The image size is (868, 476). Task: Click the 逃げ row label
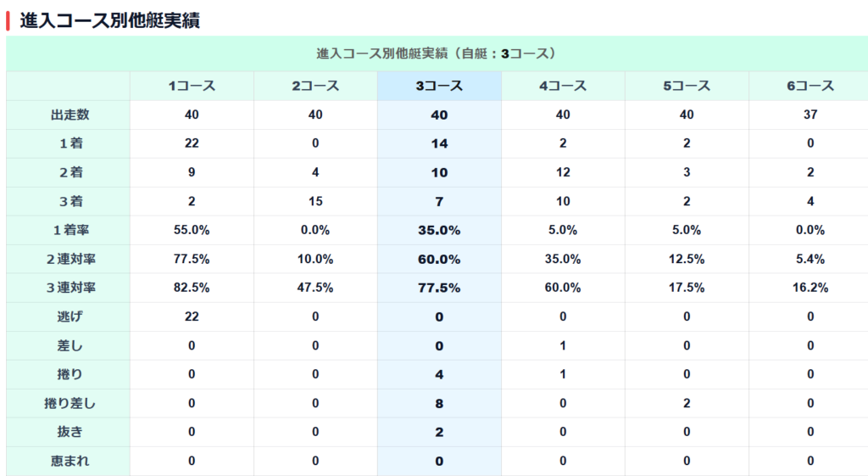point(69,316)
